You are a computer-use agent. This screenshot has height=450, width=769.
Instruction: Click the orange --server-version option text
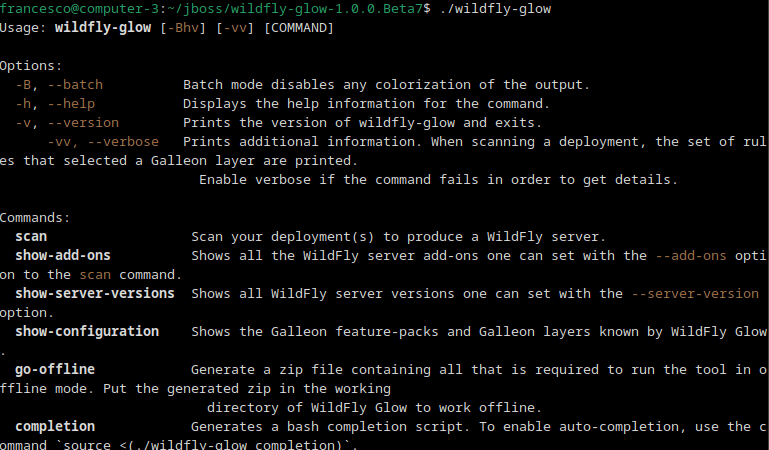695,294
